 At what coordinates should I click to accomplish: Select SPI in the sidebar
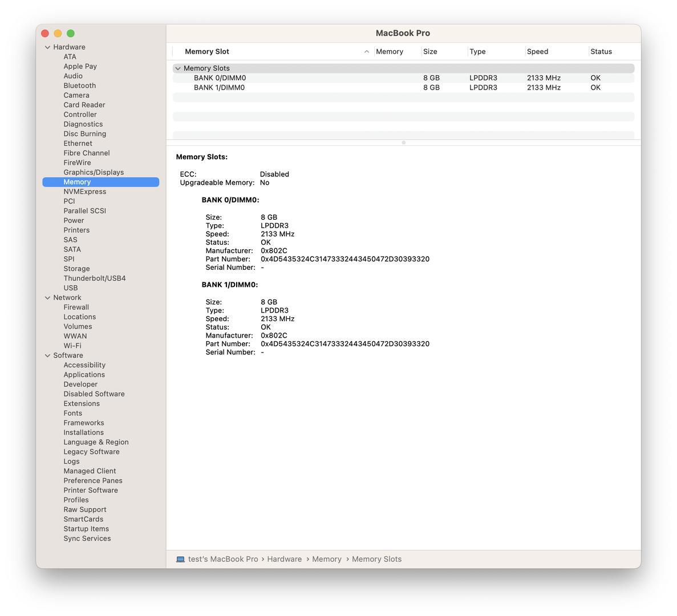pos(69,259)
